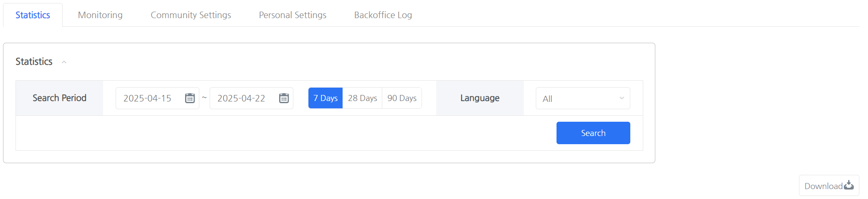Collapse the Statistics panel chevron
This screenshot has width=868, height=199.
(x=64, y=62)
